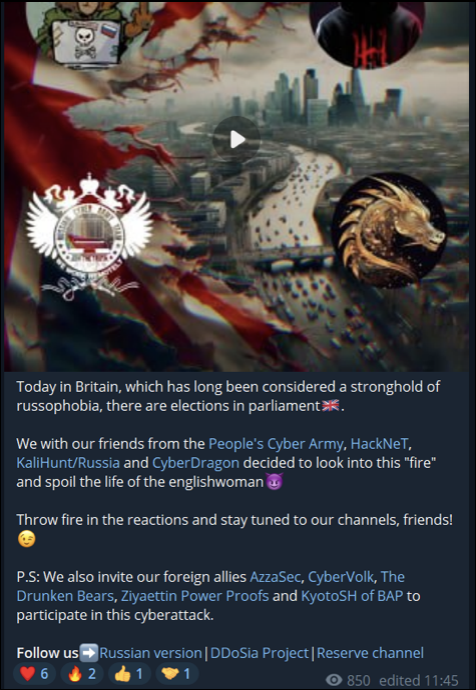Open the Russian version link

(x=151, y=653)
